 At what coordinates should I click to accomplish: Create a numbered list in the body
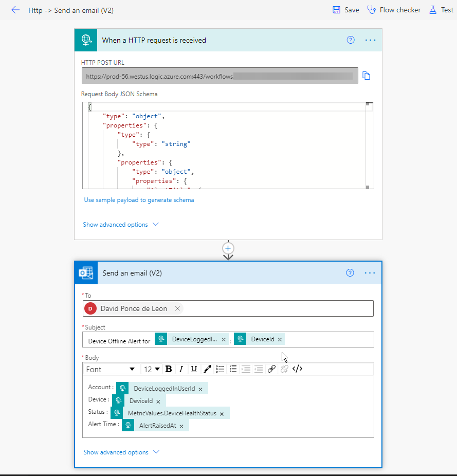233,369
